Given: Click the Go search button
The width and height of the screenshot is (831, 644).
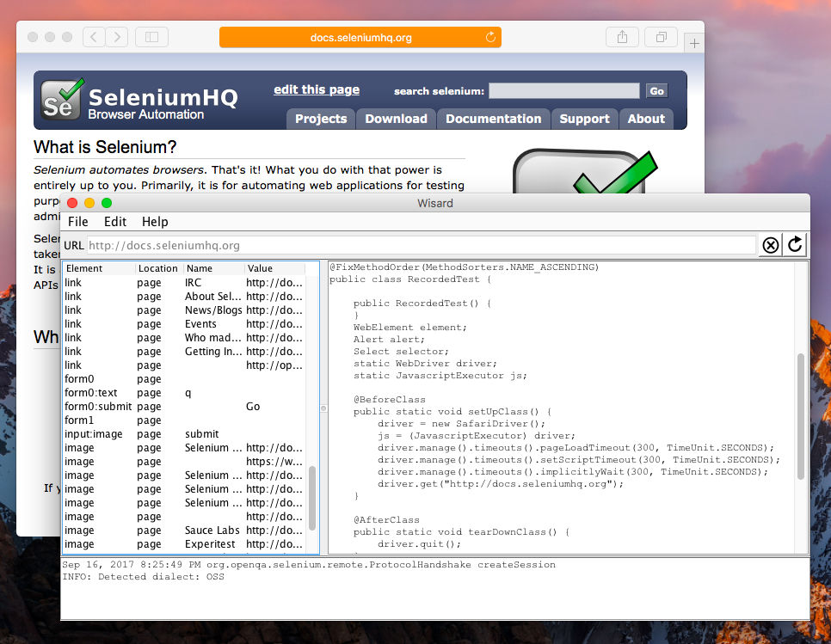Looking at the screenshot, I should point(656,91).
